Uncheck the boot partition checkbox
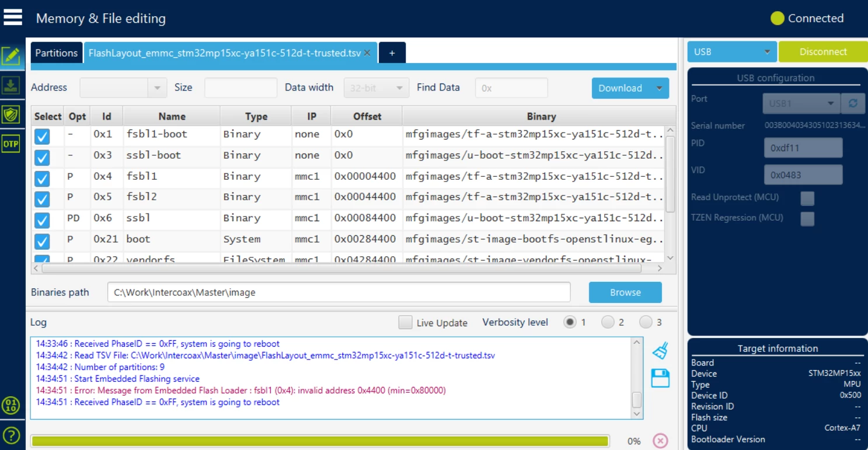This screenshot has width=868, height=450. point(42,242)
